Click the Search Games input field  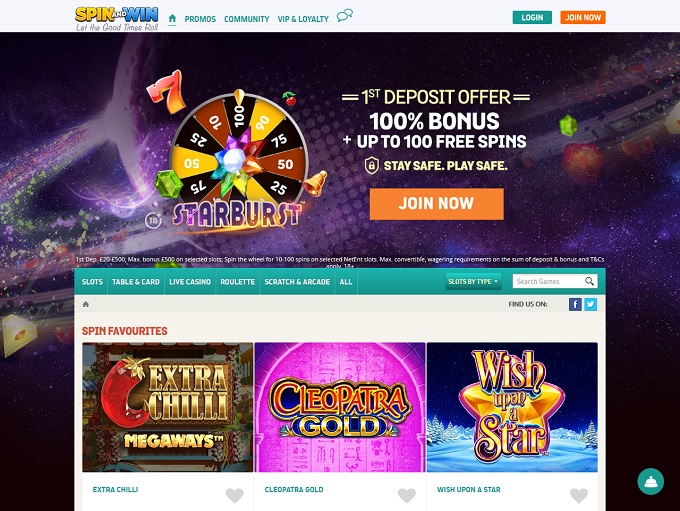point(549,281)
